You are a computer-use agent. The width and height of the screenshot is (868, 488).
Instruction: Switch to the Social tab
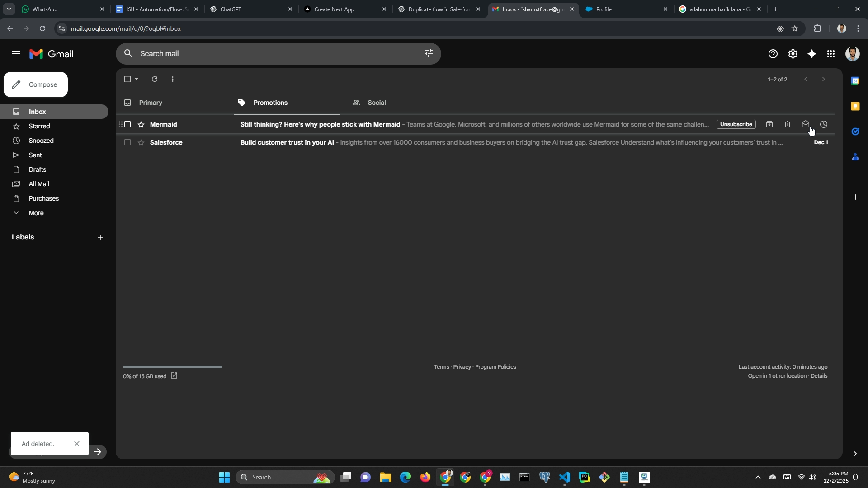pyautogui.click(x=377, y=103)
